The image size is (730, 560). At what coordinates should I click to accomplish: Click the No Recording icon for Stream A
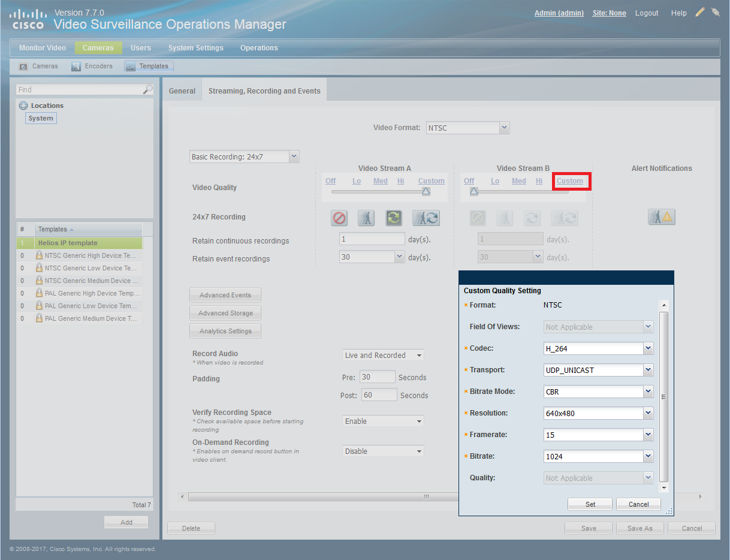click(340, 218)
